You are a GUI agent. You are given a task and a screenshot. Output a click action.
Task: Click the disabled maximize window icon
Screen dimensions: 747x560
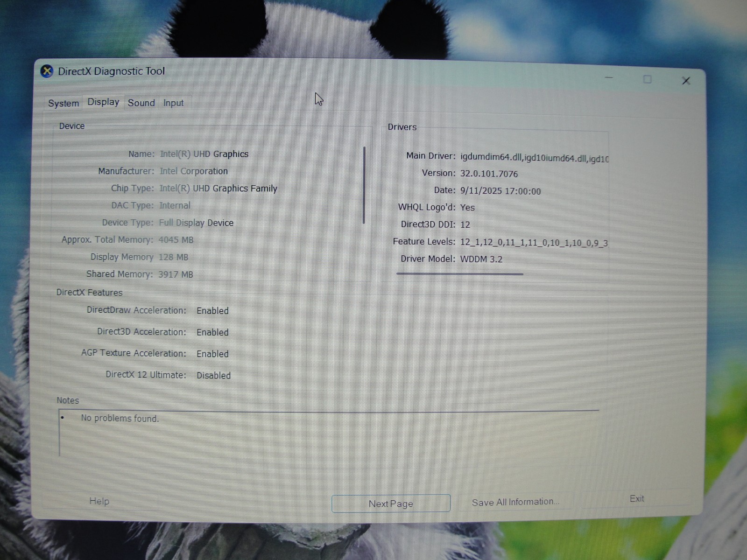tap(647, 79)
